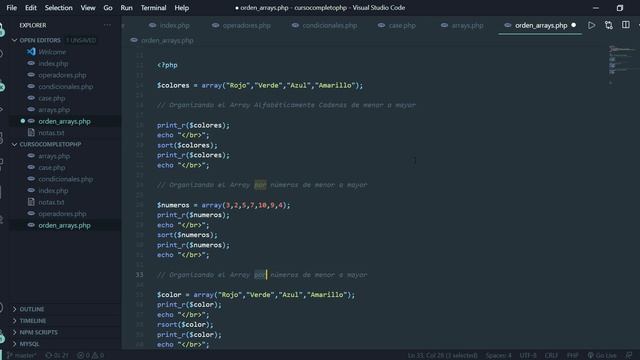Open operadores.php in Open Editors list
640x360 pixels.
(x=65, y=75)
